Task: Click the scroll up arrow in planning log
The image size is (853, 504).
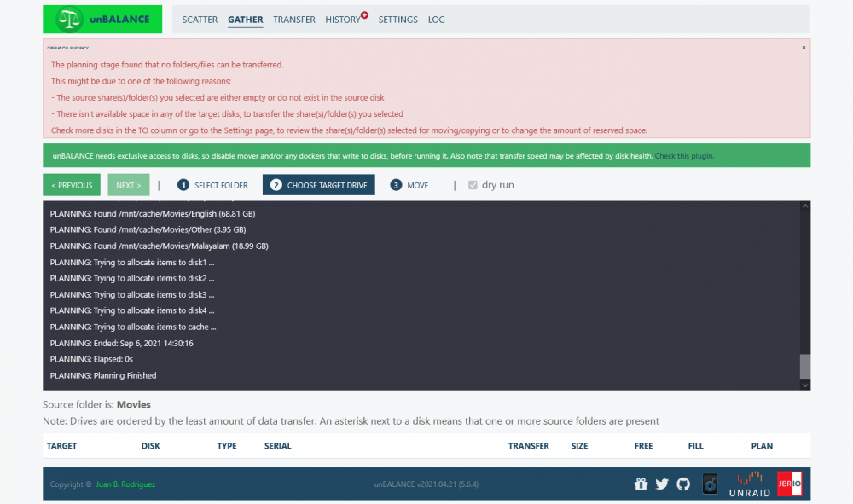Action: pos(805,206)
